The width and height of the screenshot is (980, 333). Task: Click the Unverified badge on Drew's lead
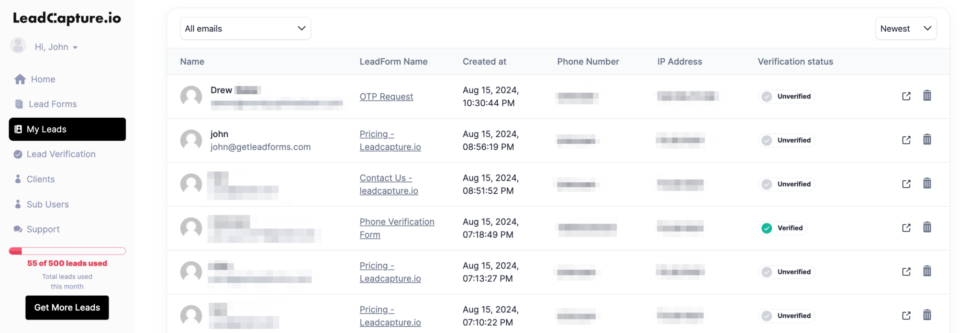[x=786, y=96]
